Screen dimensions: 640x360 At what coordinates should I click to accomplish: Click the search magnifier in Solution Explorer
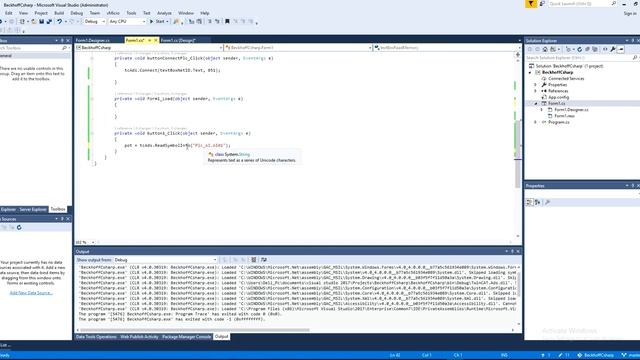635,58
